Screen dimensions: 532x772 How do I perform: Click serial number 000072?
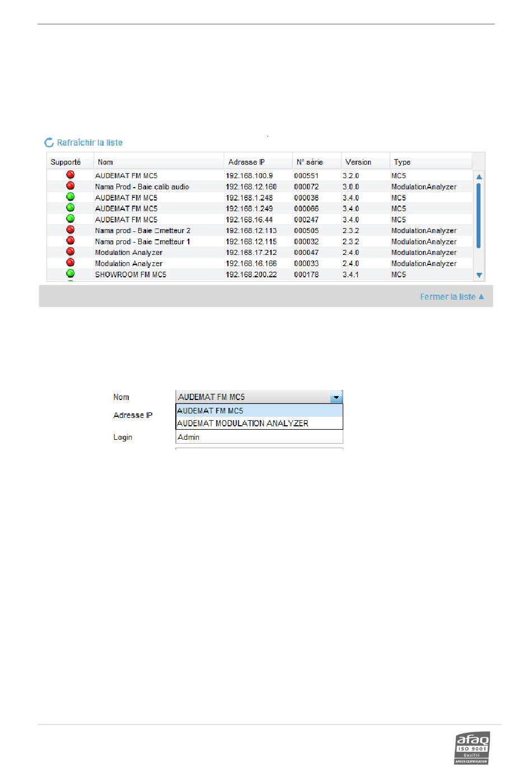click(x=306, y=187)
